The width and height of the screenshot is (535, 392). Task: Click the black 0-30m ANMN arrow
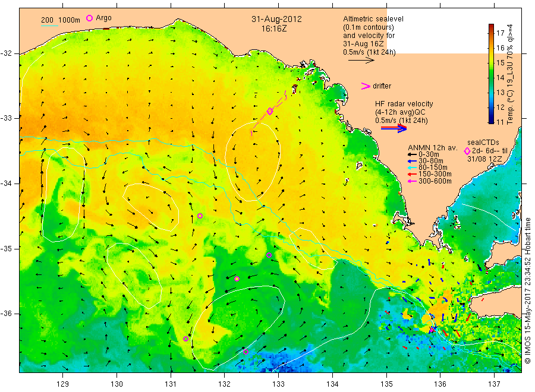[412, 154]
